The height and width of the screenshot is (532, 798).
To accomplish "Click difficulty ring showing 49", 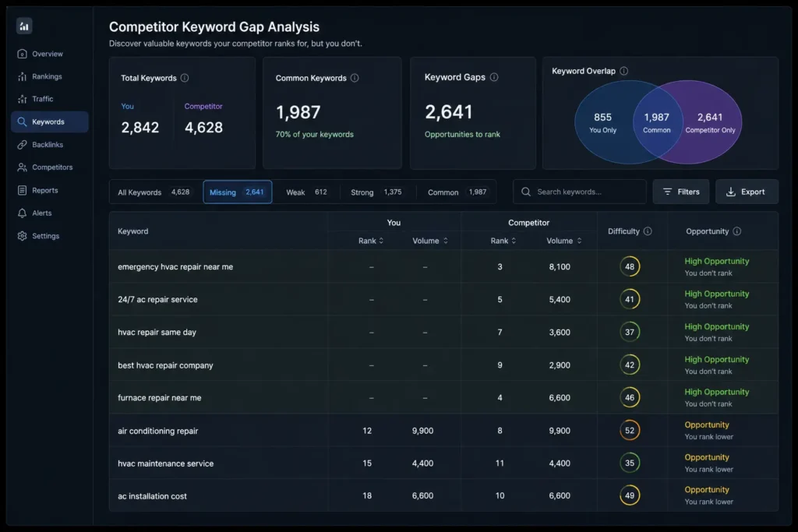I will [x=630, y=496].
